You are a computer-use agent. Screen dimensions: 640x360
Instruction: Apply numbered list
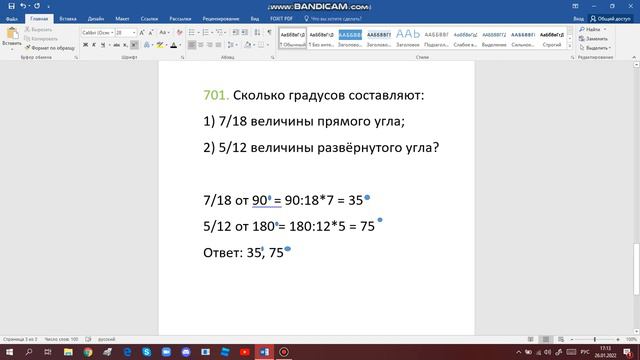pyautogui.click(x=205, y=32)
